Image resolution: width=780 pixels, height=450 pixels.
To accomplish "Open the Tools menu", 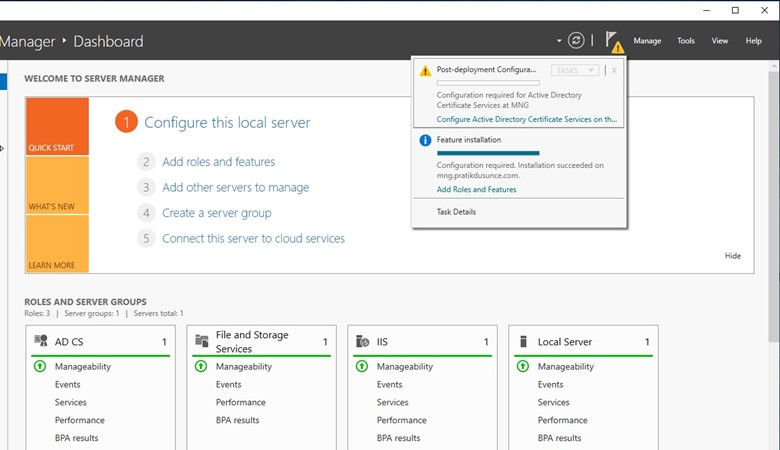I will [x=685, y=41].
